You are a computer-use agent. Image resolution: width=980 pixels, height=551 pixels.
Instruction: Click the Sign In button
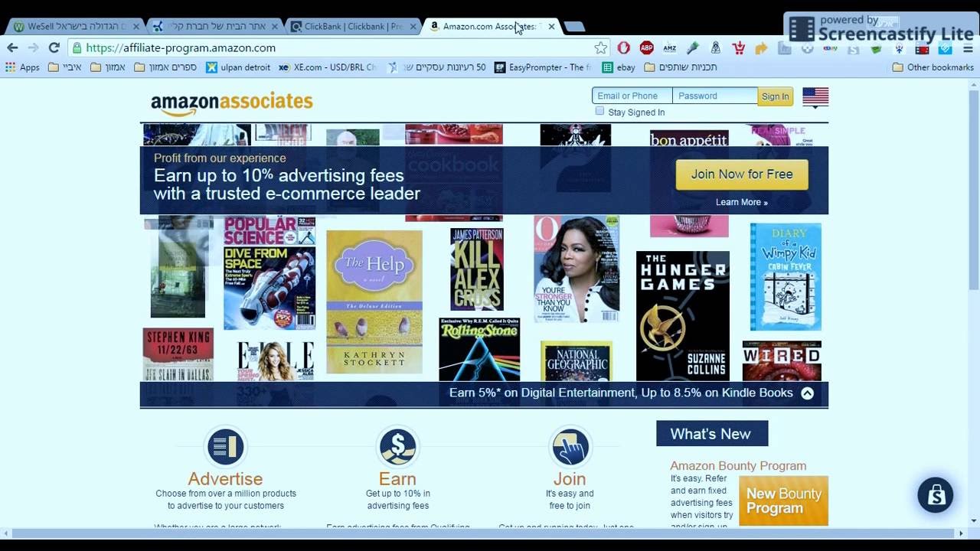tap(775, 96)
